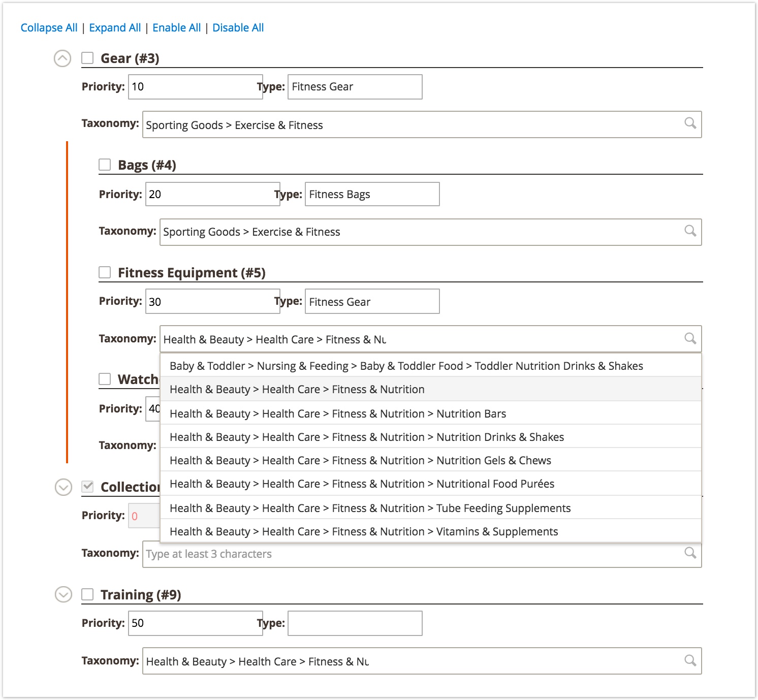Viewport: 758px width, 700px height.
Task: Select the Nutrition Drinks & Shakes suggestion under Health & Beauty
Action: click(431, 437)
